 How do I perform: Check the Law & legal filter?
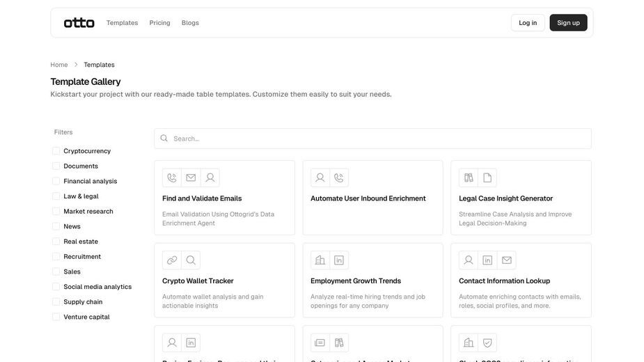[x=56, y=196]
